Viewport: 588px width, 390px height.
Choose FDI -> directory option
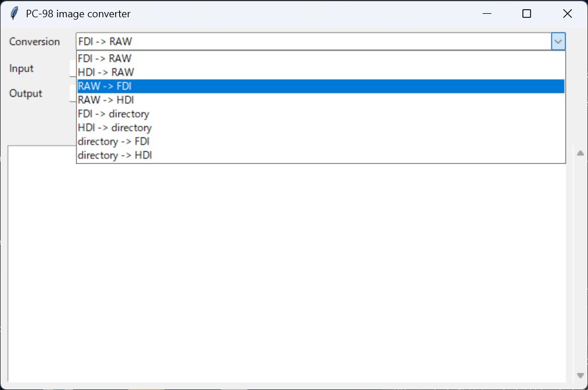click(x=320, y=114)
